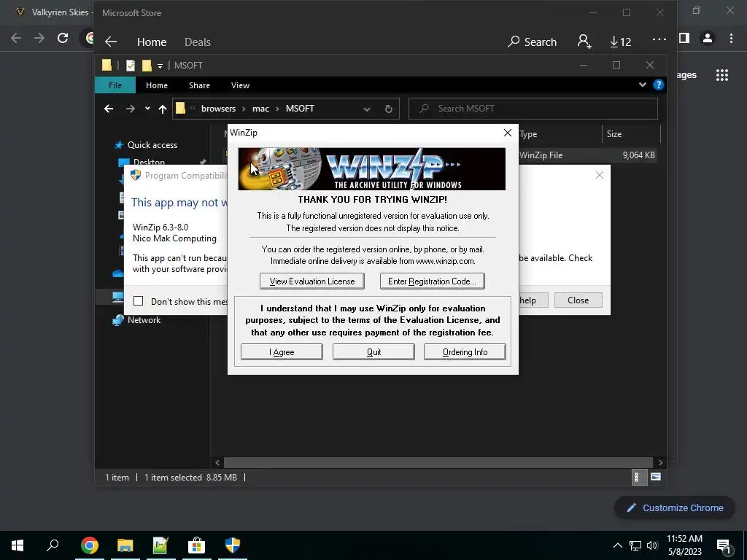Image resolution: width=747 pixels, height=560 pixels.
Task: Go forward in File Explorer
Action: point(130,109)
